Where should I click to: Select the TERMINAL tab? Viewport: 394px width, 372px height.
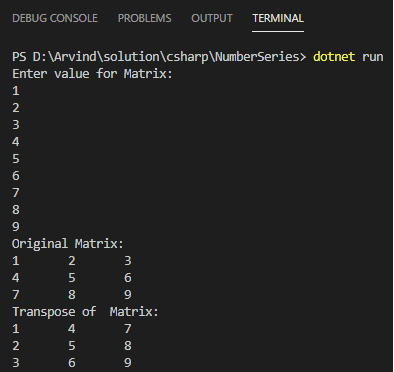point(278,18)
